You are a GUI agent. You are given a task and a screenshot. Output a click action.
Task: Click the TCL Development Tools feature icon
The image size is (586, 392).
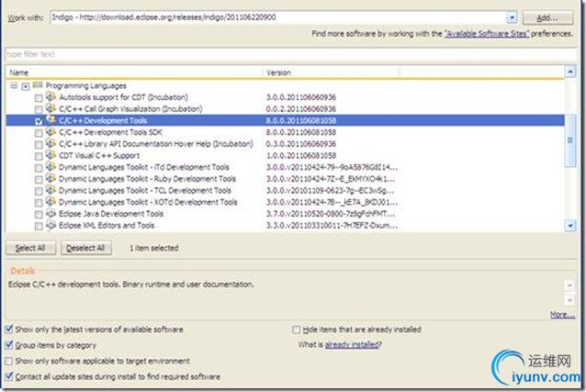pos(51,190)
